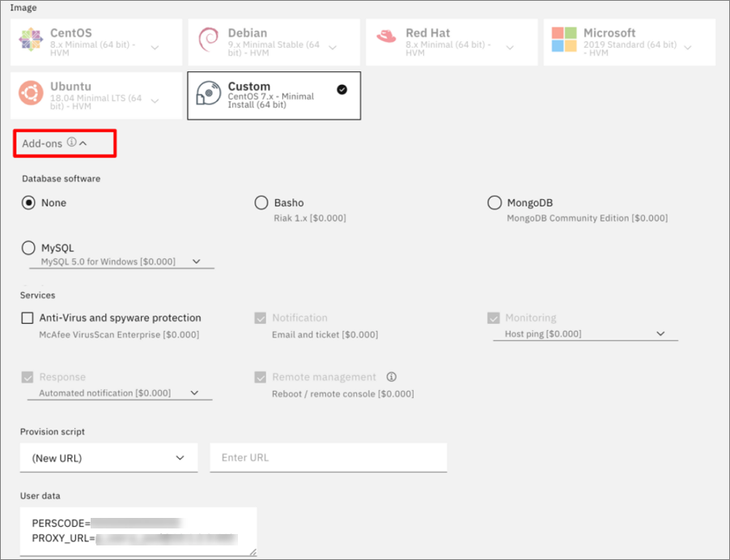The width and height of the screenshot is (730, 560).
Task: Select the MySQL radio button
Action: click(29, 248)
